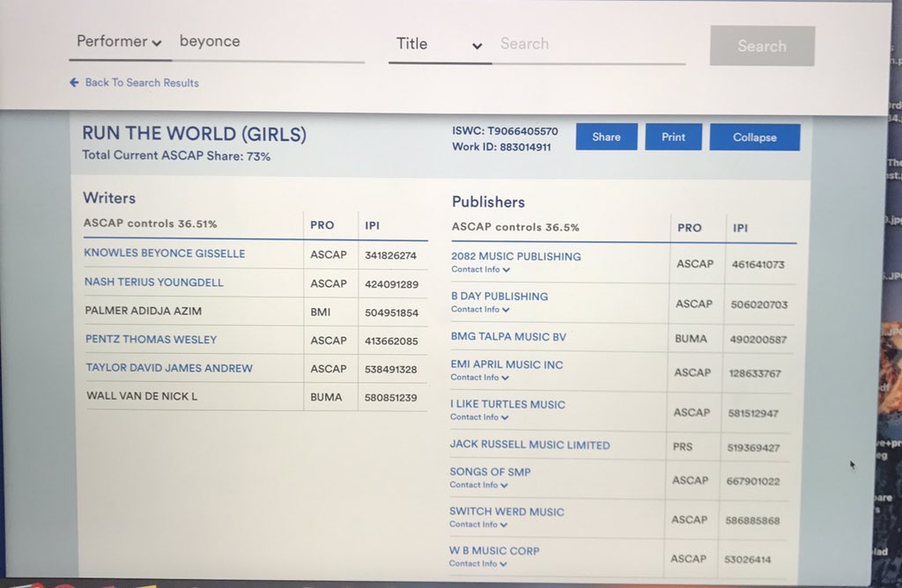
Task: Open writer Taylor David James Andrew
Action: pos(169,368)
